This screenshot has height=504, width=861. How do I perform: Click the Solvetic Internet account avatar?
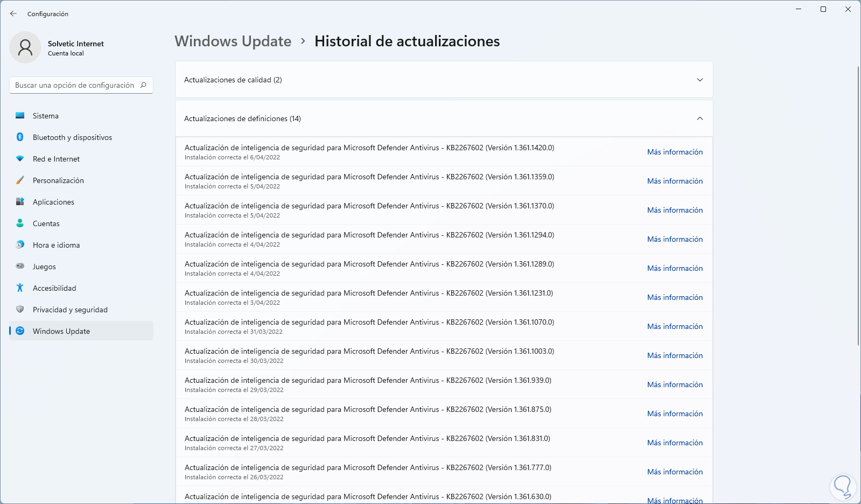(25, 47)
